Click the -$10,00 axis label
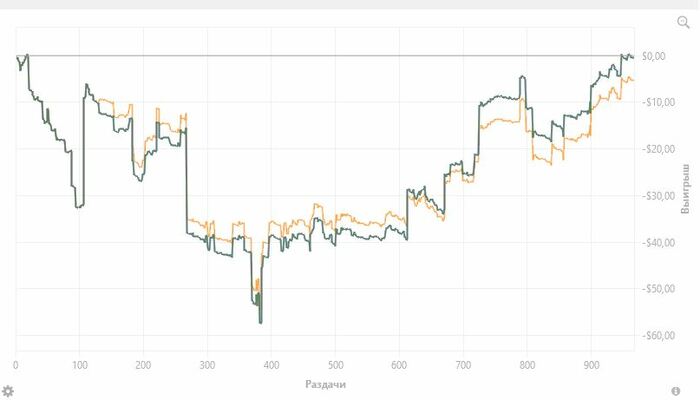 coord(658,102)
